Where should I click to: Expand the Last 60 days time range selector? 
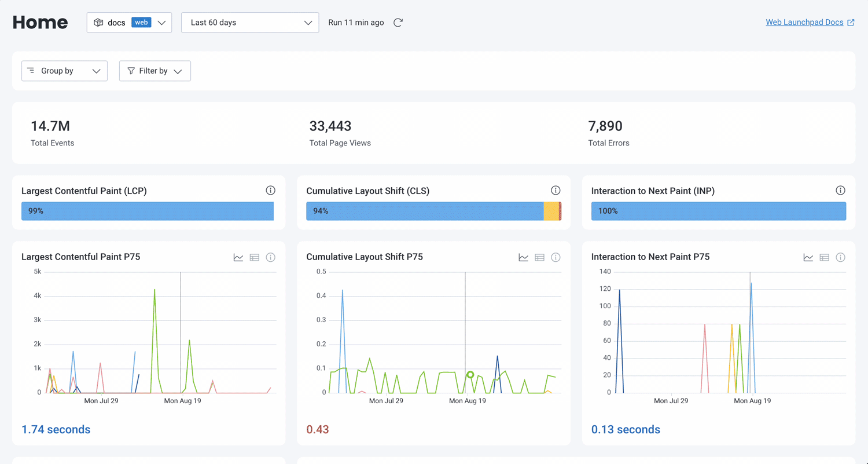click(x=250, y=23)
